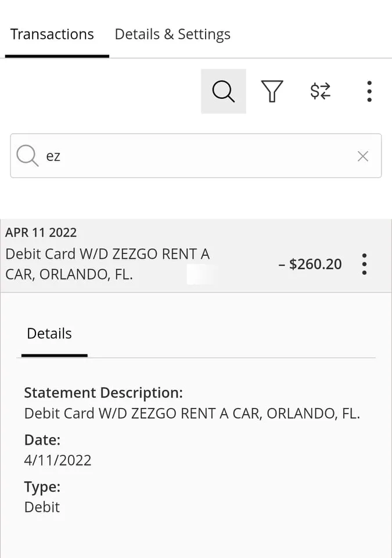Click the Debit type value
Image resolution: width=392 pixels, height=558 pixels.
[x=42, y=507]
